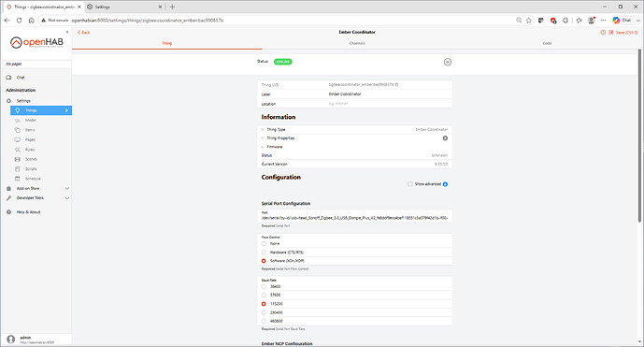Expand the Thing Type row
644x347 pixels.
[354, 129]
